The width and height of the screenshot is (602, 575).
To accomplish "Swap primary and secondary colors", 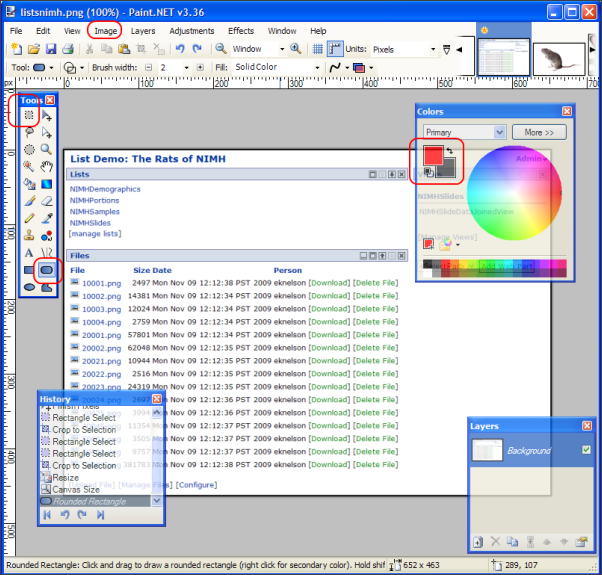I will 450,150.
